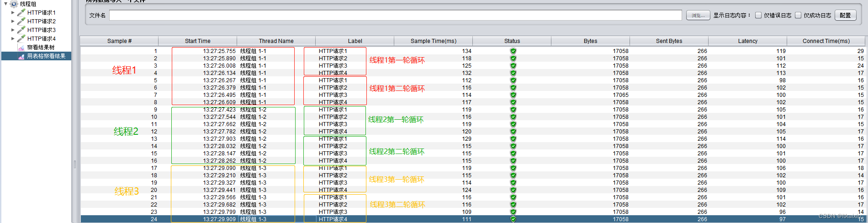Screen dimensions: 868x223
Task: Click the 线程组 gear icon
Action: coord(14,4)
